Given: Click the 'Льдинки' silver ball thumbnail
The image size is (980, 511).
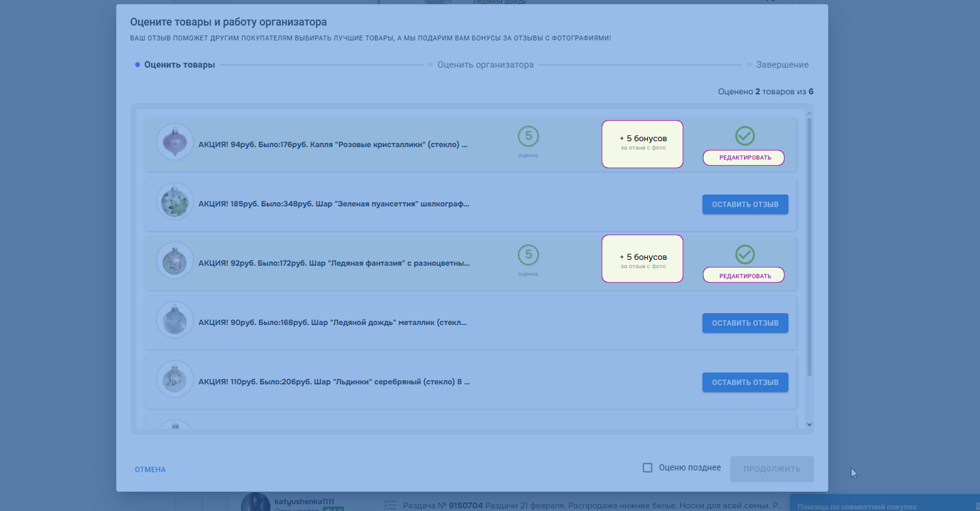Looking at the screenshot, I should (x=175, y=379).
